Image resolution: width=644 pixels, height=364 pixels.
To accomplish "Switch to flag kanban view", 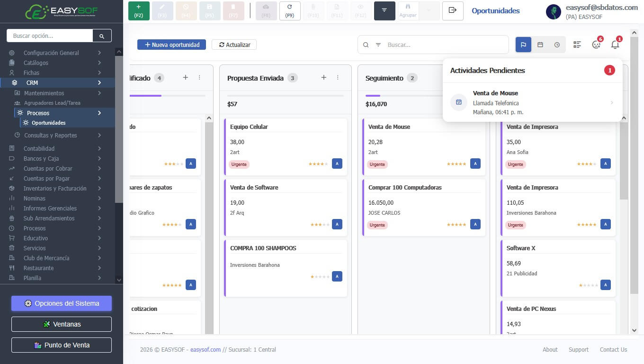I will tap(523, 45).
